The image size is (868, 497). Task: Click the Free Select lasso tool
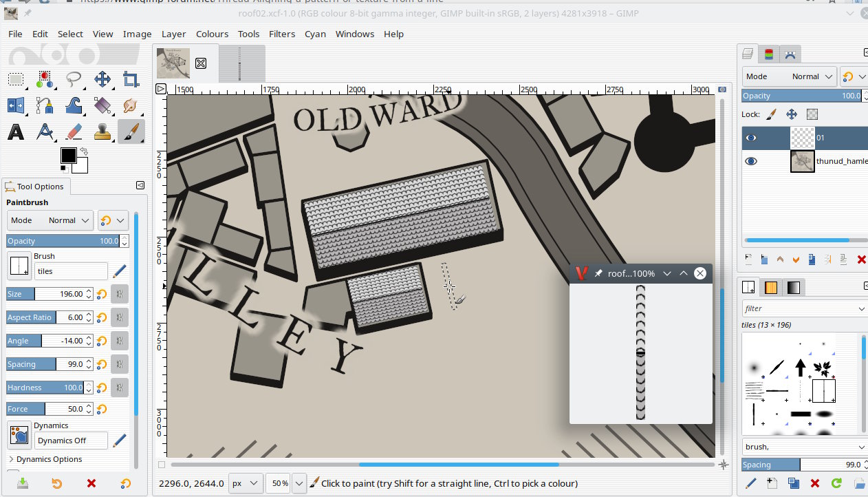(74, 79)
